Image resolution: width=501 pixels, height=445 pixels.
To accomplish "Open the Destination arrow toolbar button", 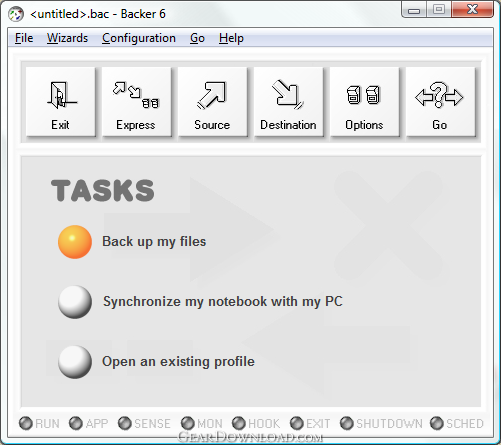I will pos(288,102).
